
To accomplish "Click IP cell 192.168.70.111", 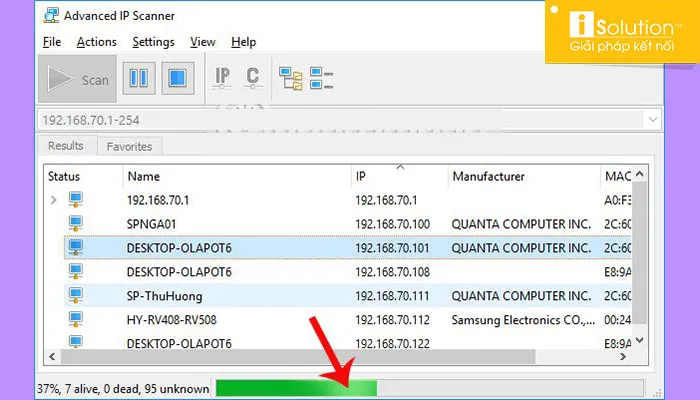I will (392, 296).
